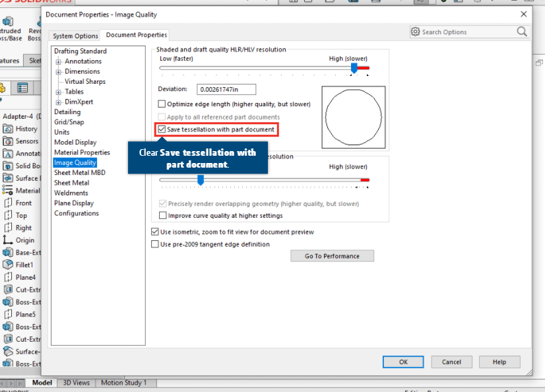This screenshot has height=392, width=545.
Task: Select Units in options tree
Action: 61,132
